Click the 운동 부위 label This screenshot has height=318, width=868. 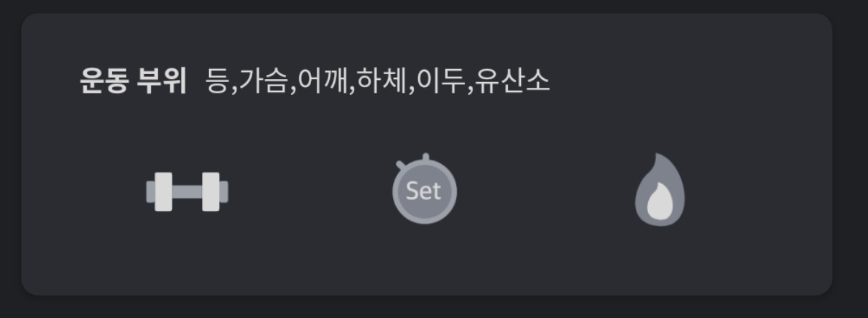click(x=132, y=81)
